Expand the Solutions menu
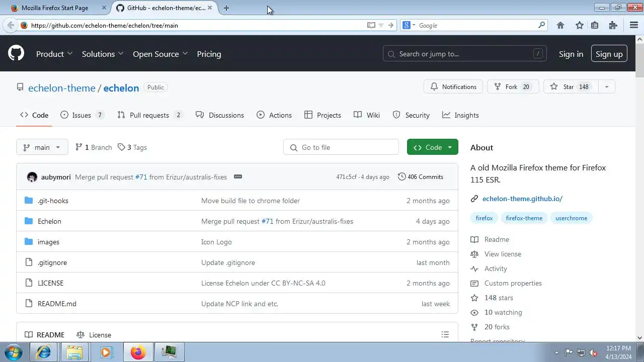This screenshot has width=644, height=362. pos(103,54)
